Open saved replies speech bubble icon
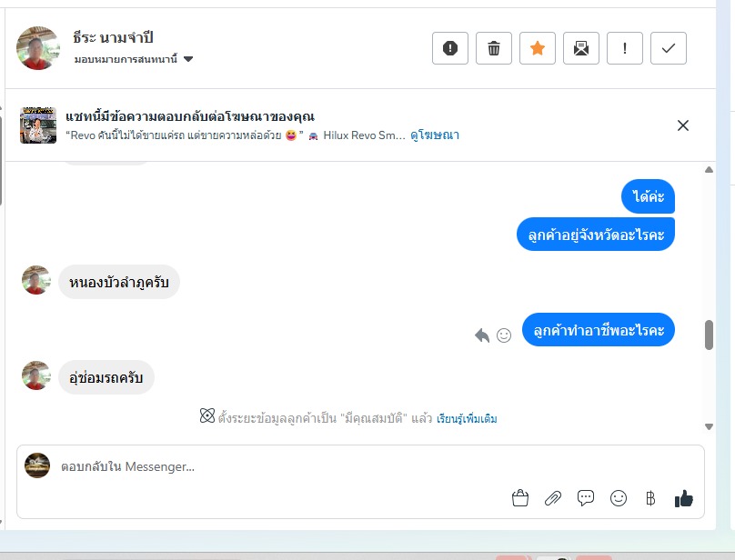735x560 pixels. (586, 498)
